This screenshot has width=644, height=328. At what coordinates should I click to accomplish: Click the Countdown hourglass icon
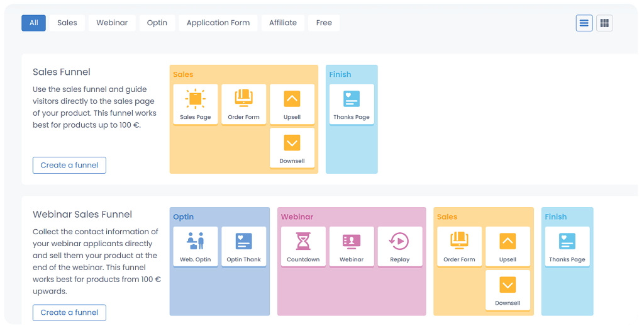tap(303, 242)
